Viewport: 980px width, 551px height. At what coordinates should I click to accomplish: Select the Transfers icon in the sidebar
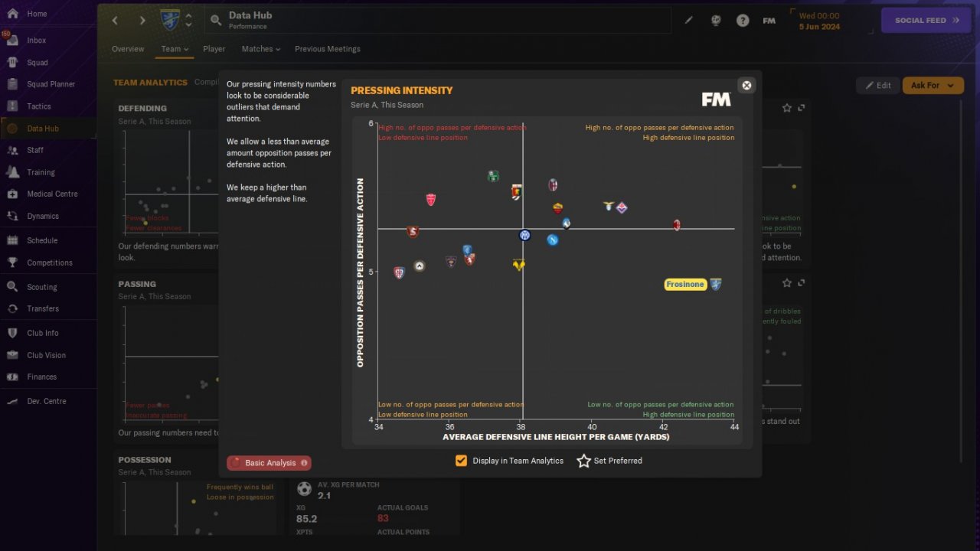click(x=12, y=308)
